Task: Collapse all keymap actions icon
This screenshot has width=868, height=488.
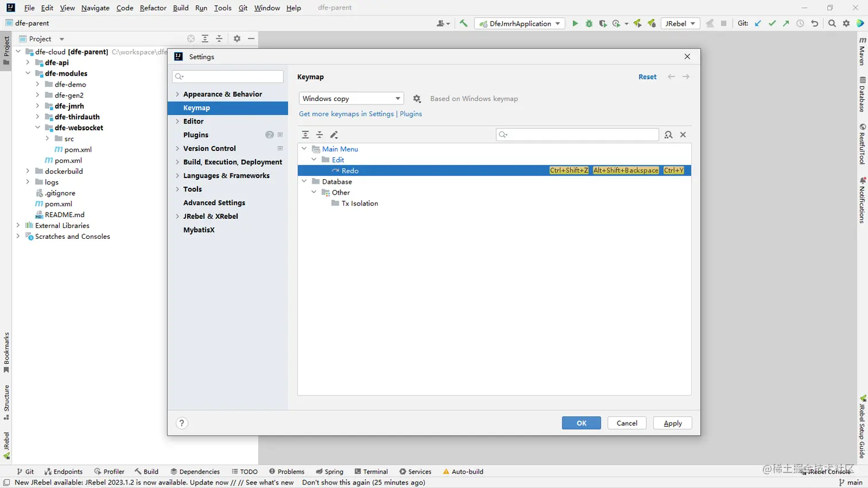Action: (320, 134)
